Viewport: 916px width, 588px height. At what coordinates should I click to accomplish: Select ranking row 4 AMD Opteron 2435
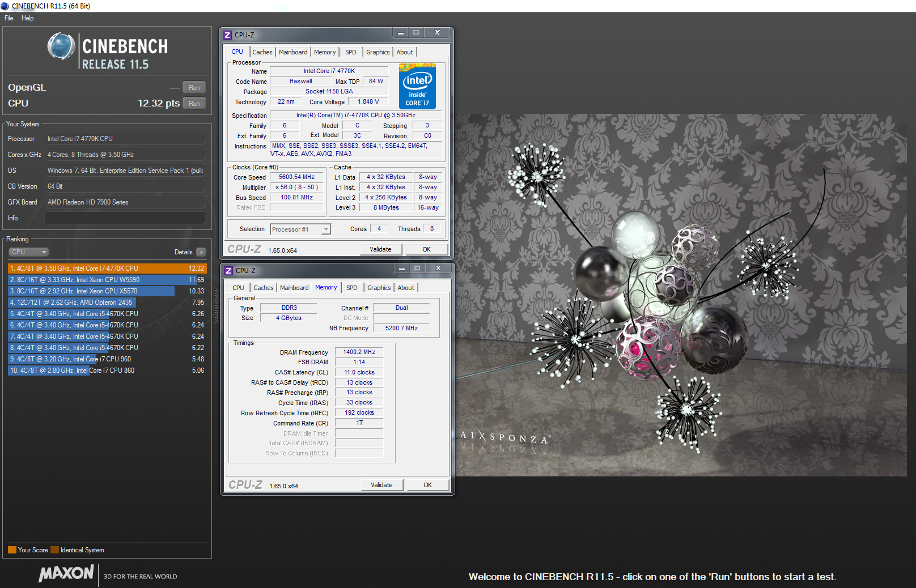tap(107, 302)
